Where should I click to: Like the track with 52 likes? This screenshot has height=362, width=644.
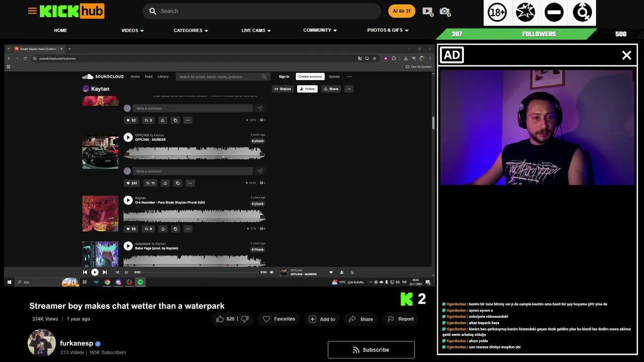131,120
